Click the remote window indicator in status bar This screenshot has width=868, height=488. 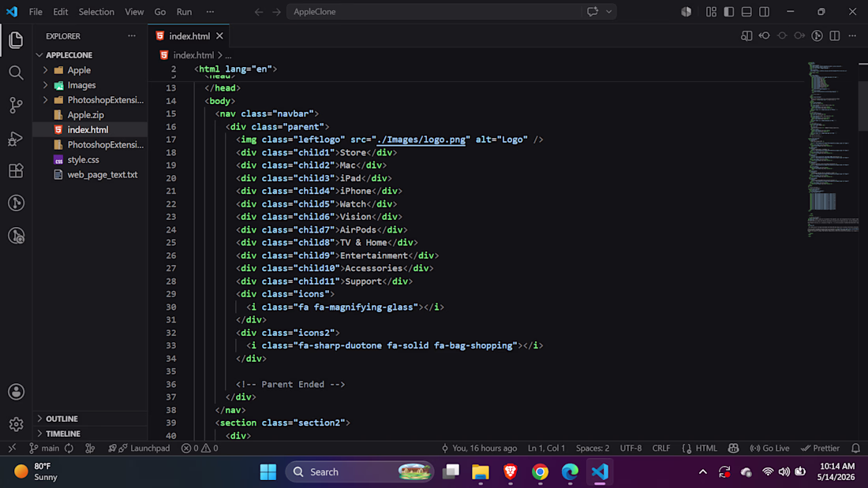point(12,448)
